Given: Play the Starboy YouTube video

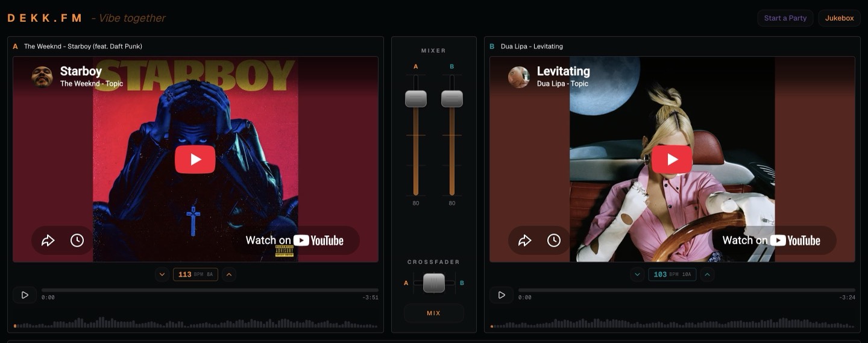Looking at the screenshot, I should [x=195, y=159].
